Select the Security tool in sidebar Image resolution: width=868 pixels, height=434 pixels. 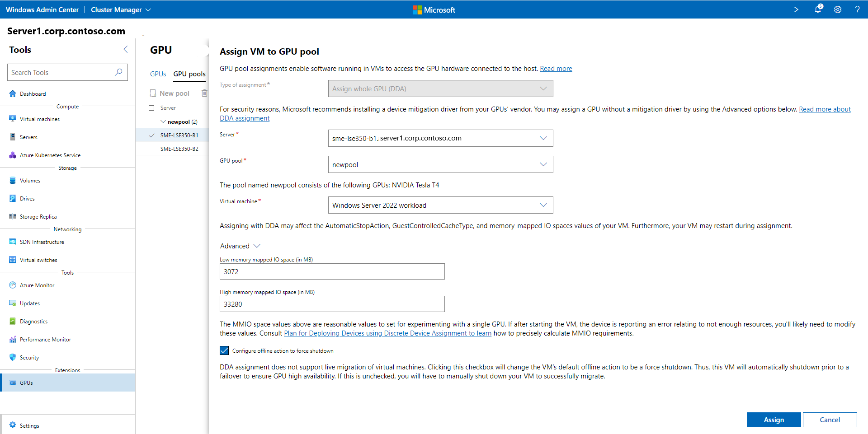click(x=29, y=357)
